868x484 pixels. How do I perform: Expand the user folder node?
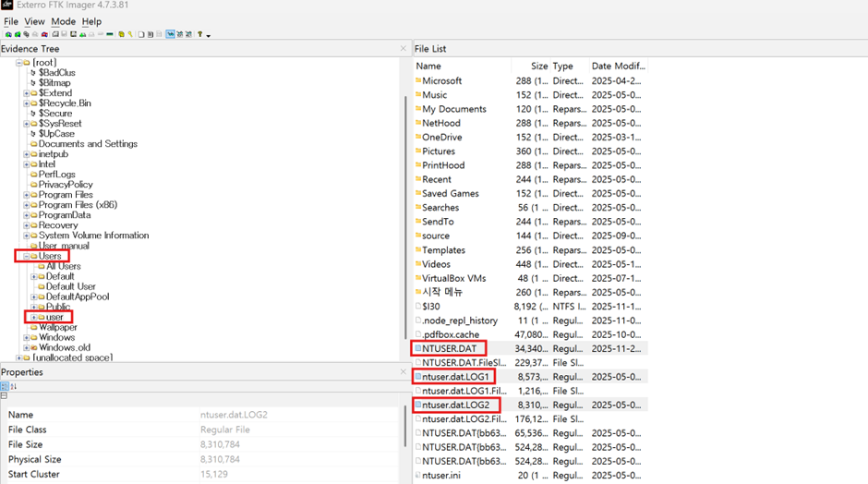[x=34, y=318]
